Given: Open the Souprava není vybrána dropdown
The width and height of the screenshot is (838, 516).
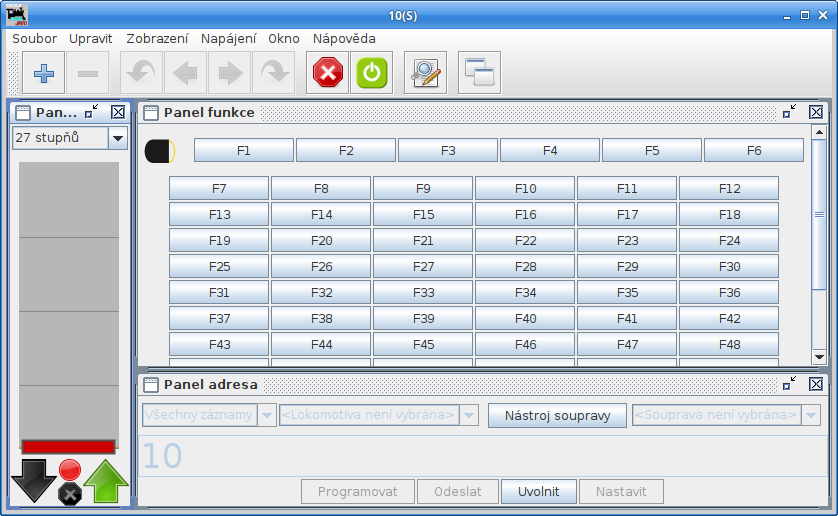Looking at the screenshot, I should tap(811, 415).
